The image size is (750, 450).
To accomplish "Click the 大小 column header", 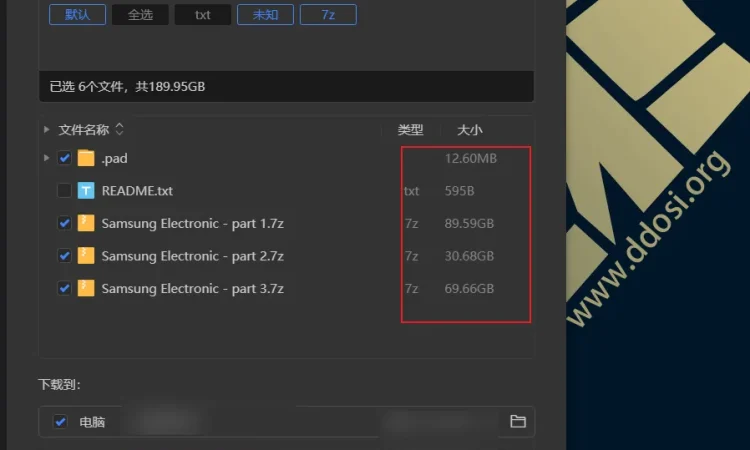I will pyautogui.click(x=470, y=130).
